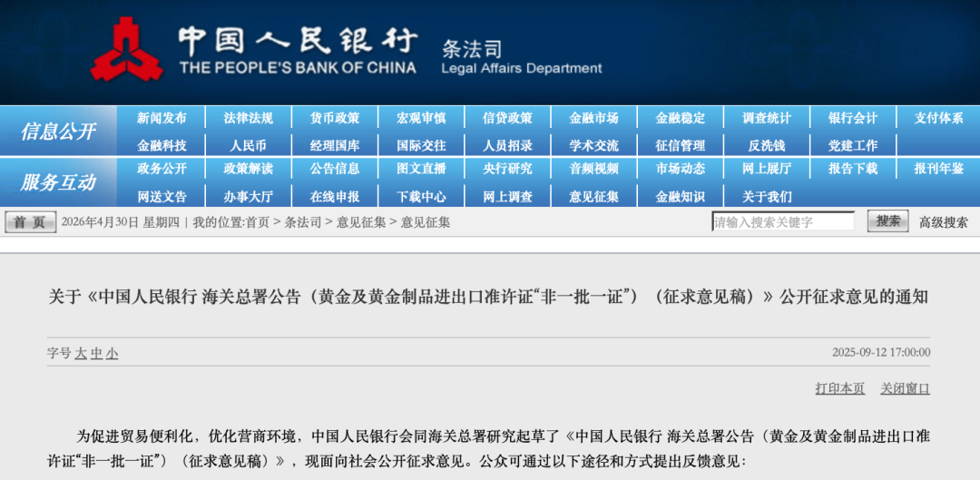Focus the search keyword input field
This screenshot has width=980, height=480.
click(x=783, y=222)
